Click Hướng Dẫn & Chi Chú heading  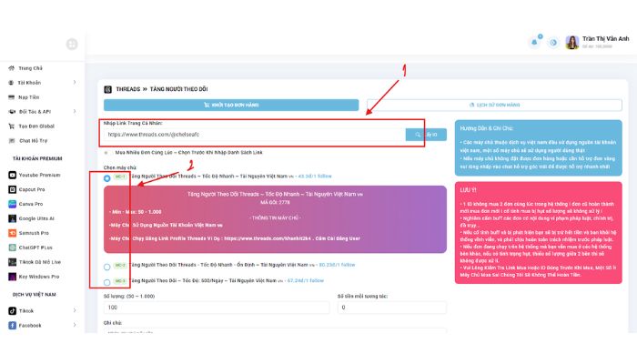[486, 128]
